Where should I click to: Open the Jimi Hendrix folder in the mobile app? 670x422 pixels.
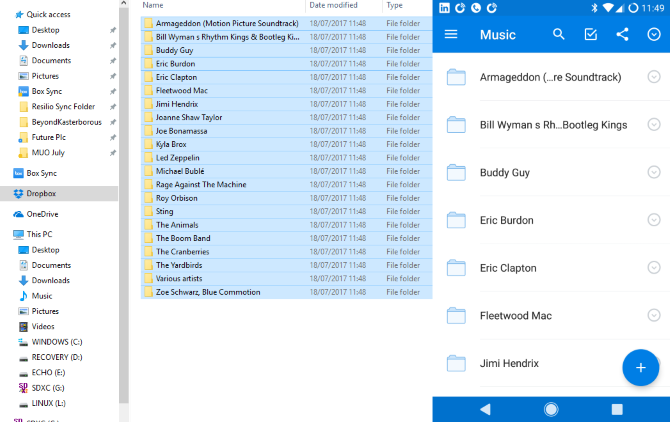tap(509, 364)
